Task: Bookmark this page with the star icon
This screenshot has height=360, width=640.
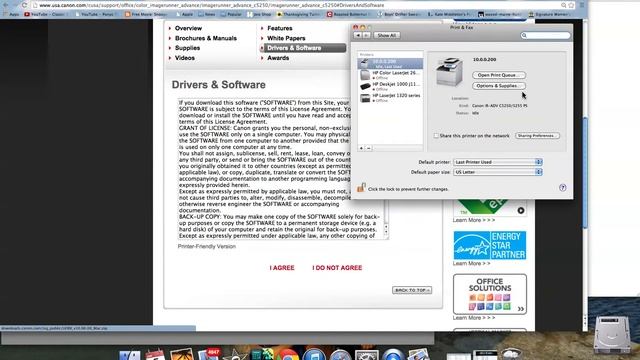Action: click(571, 5)
